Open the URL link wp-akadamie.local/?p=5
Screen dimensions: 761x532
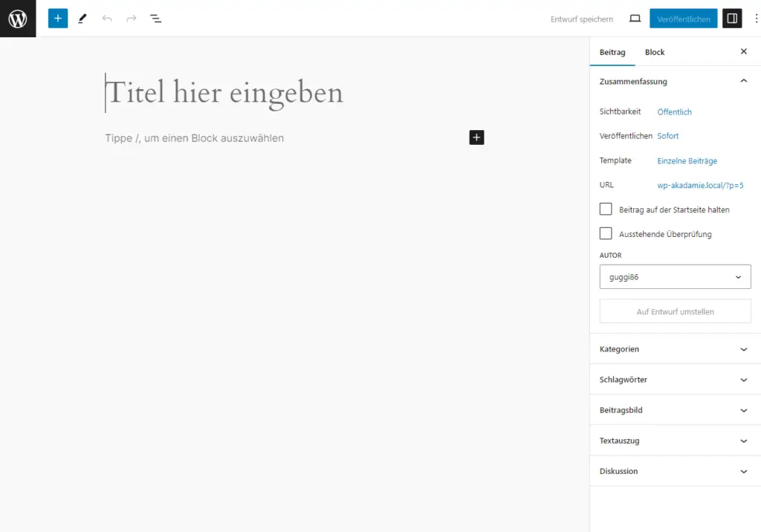tap(700, 185)
